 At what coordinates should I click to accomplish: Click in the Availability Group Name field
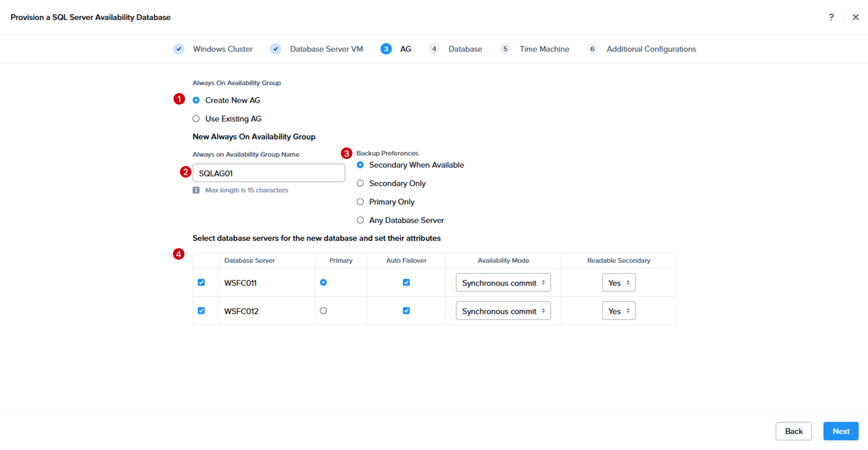pos(269,173)
